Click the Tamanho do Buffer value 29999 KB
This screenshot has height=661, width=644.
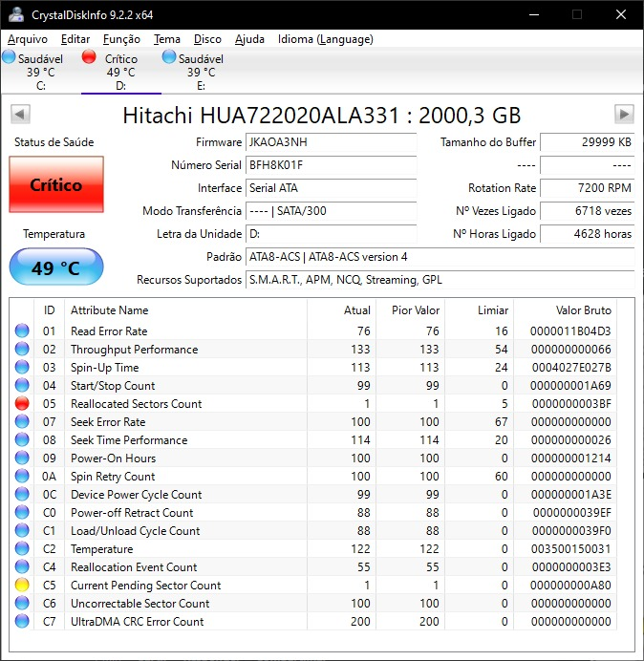tap(587, 142)
